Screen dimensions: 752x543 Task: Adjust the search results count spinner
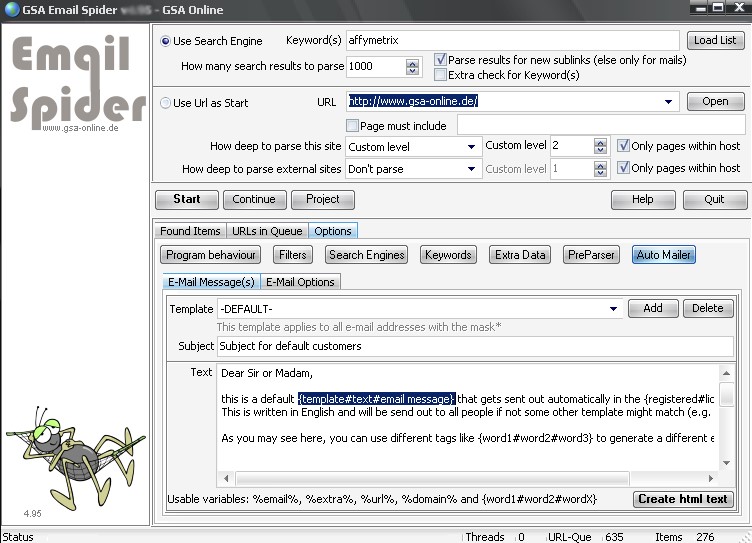412,67
